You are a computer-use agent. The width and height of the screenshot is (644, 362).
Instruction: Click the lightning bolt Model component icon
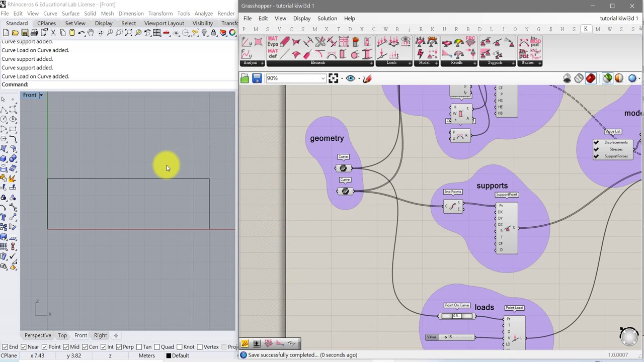420,54
